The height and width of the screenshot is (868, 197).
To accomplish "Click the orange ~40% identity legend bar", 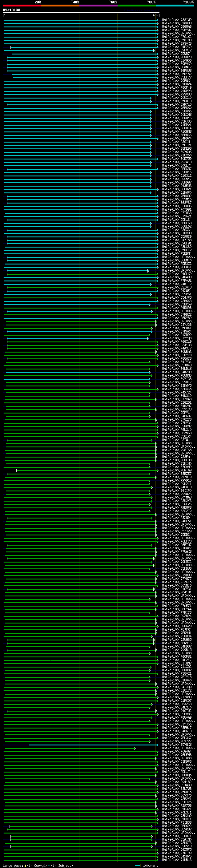I will click(x=60, y=6).
